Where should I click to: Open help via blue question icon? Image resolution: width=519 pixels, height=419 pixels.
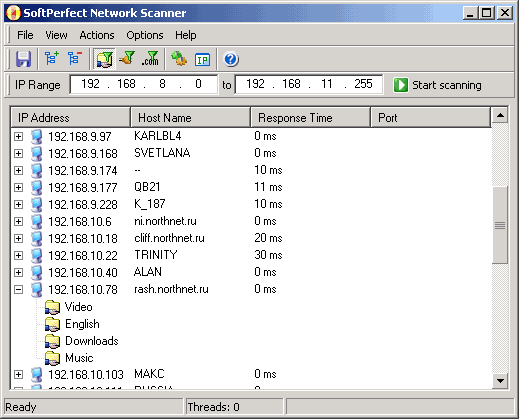pyautogui.click(x=231, y=59)
